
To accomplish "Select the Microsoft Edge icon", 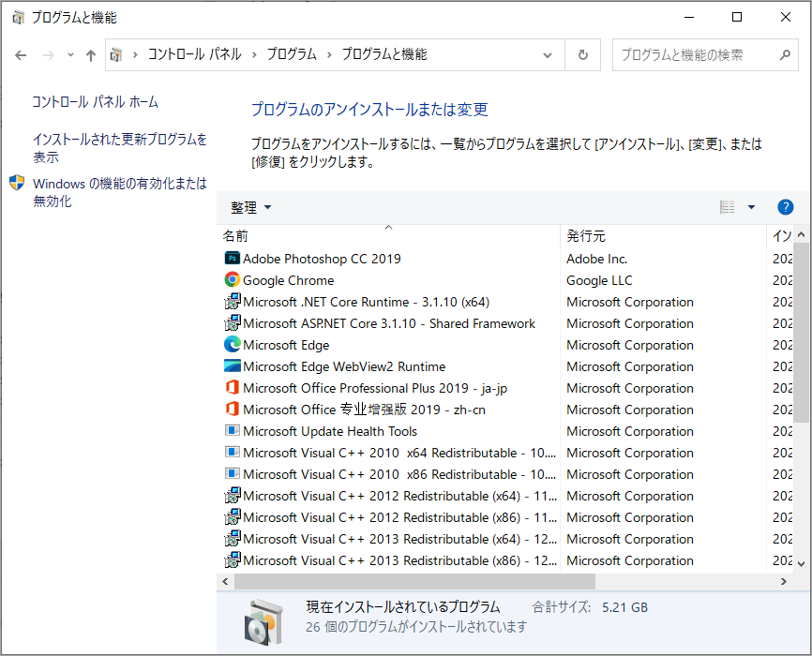I will coord(231,345).
